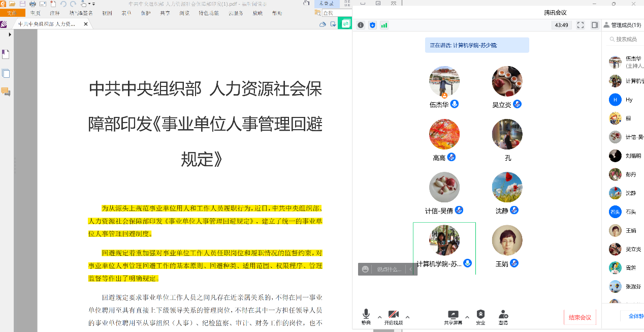Image resolution: width=644 pixels, height=332 pixels.
Task: Click the blue security shield icon
Action: click(372, 25)
